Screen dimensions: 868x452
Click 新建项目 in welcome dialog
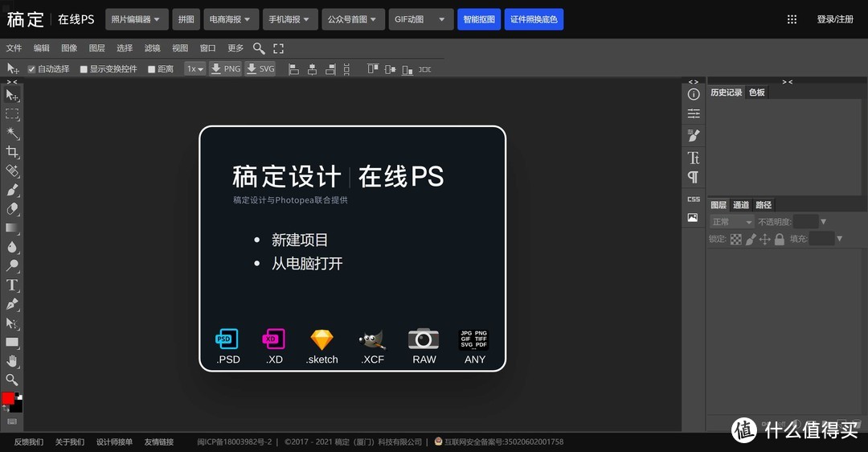(300, 240)
